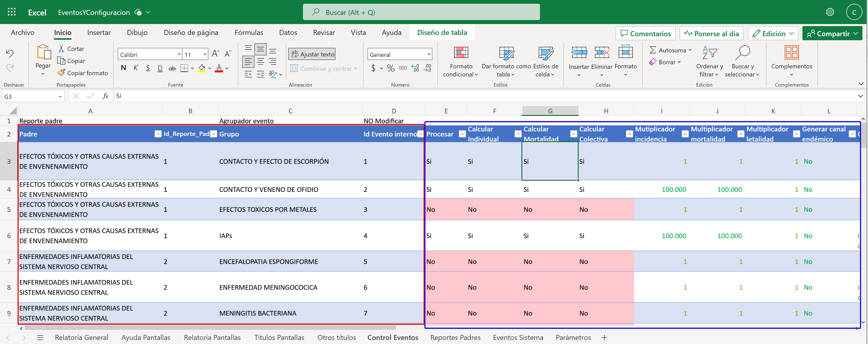868x344 pixels.
Task: Align text left
Action: pyautogui.click(x=248, y=62)
